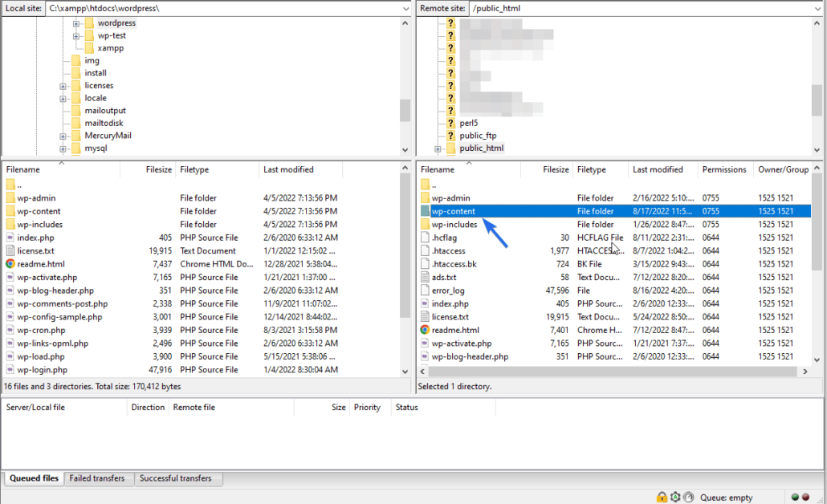
Task: Click the xampp folder icon in local tree
Action: click(x=89, y=48)
